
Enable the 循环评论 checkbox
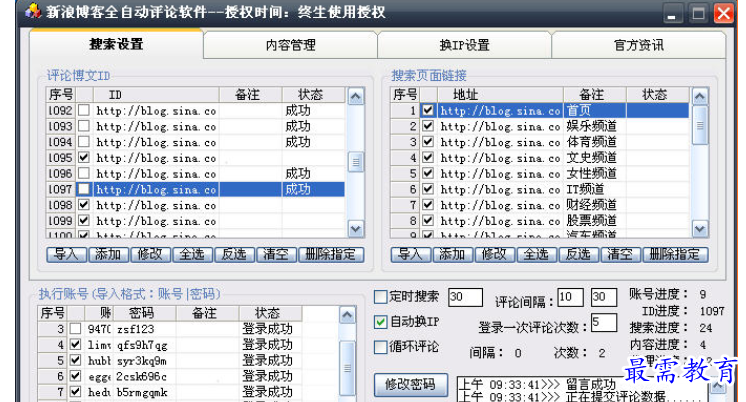[381, 347]
